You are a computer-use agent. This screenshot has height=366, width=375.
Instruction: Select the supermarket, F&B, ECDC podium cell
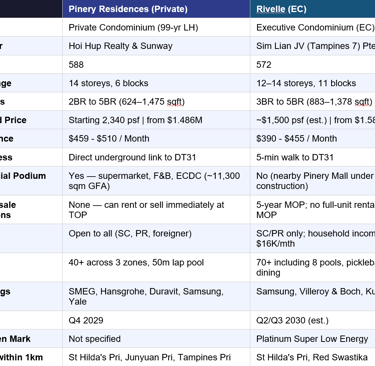point(156,181)
